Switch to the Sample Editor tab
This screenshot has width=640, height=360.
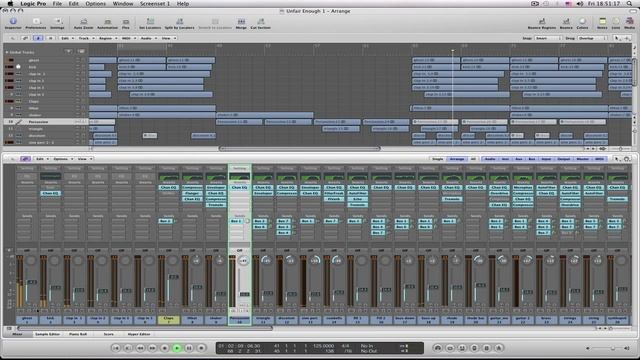pyautogui.click(x=47, y=334)
